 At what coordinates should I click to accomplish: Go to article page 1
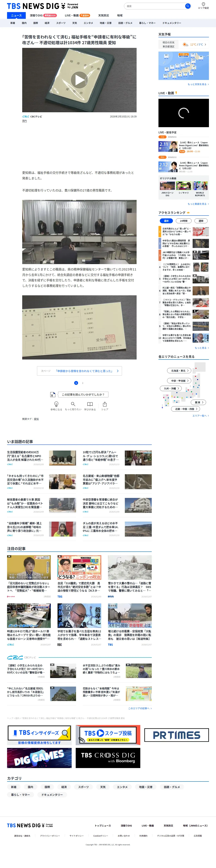pyautogui.click(x=76, y=383)
